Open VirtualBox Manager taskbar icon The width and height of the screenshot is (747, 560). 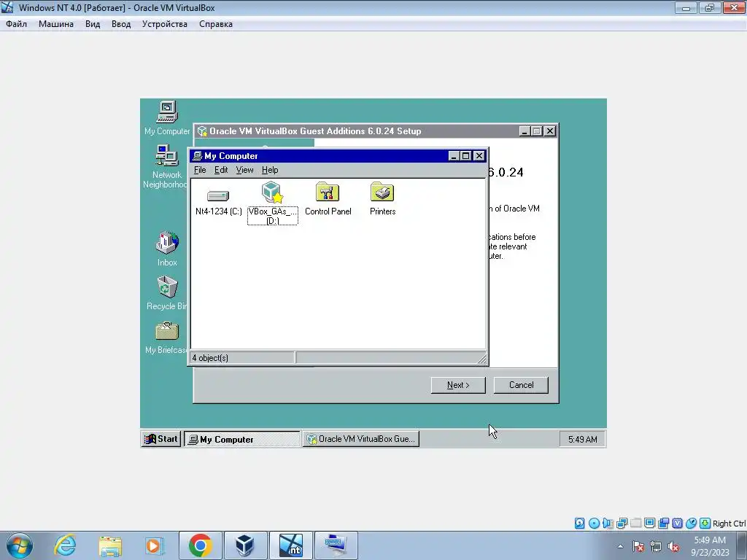[245, 545]
